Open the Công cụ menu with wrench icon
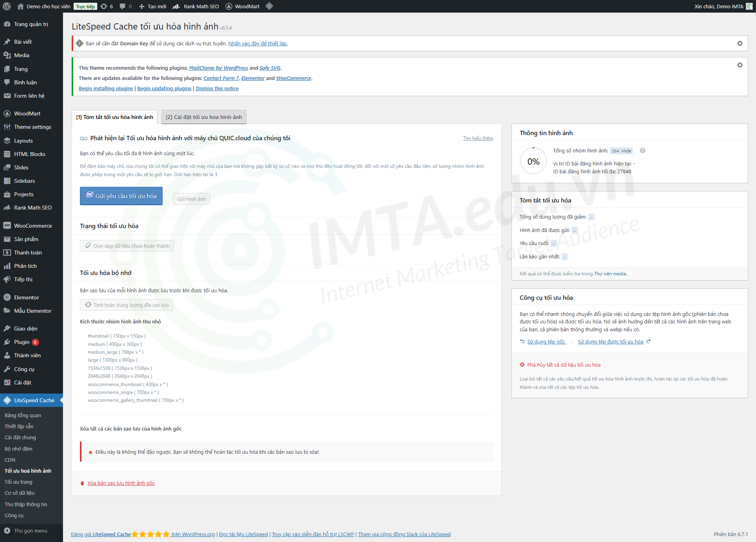The height and width of the screenshot is (542, 756). [x=31, y=369]
